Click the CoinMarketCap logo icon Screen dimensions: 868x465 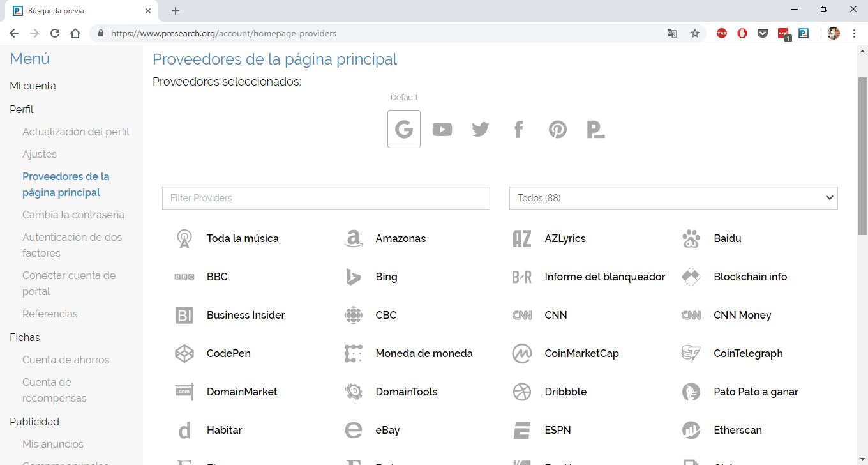coord(522,353)
